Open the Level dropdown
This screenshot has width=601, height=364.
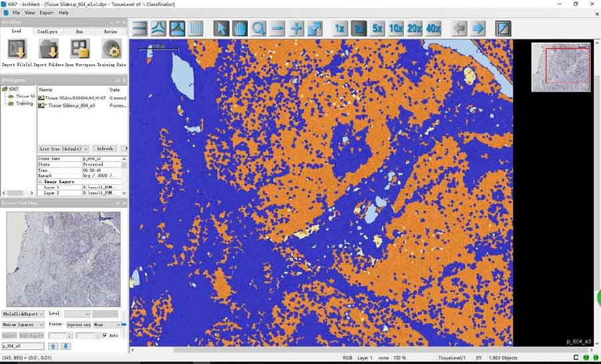coord(77,314)
